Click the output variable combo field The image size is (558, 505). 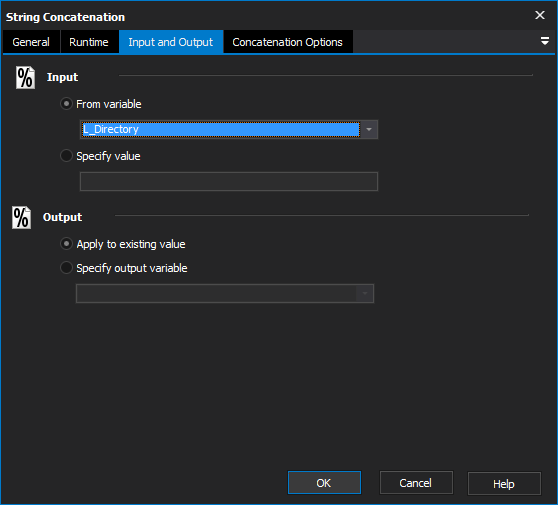pos(225,294)
